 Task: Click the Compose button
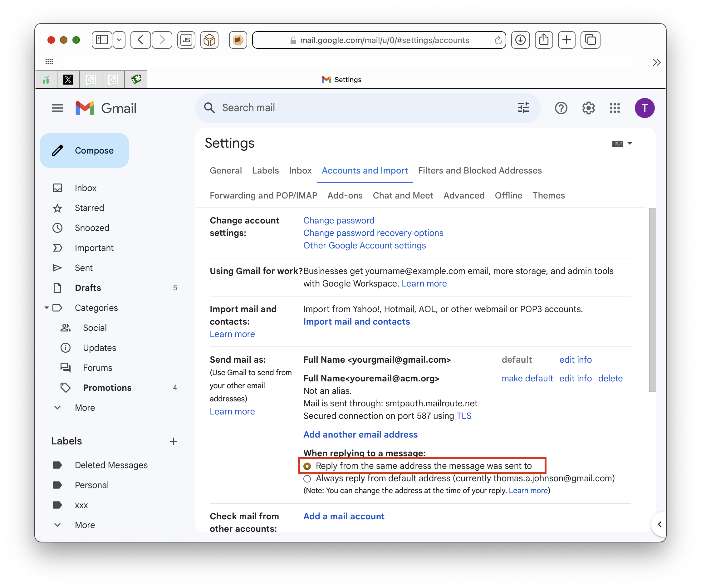click(x=85, y=150)
